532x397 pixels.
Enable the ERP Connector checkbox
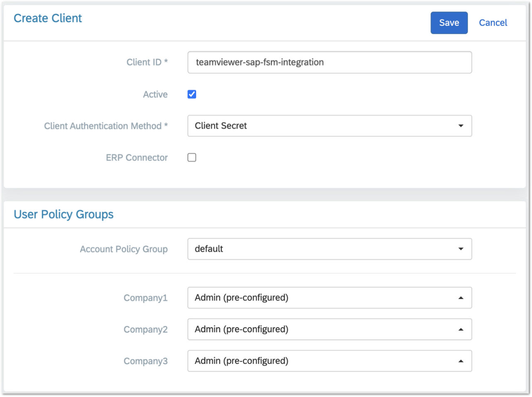(192, 158)
